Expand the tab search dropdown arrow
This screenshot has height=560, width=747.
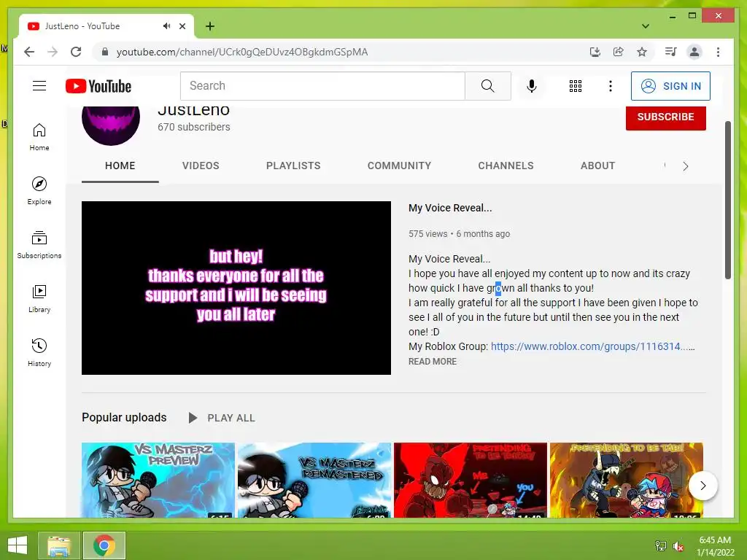pyautogui.click(x=646, y=26)
